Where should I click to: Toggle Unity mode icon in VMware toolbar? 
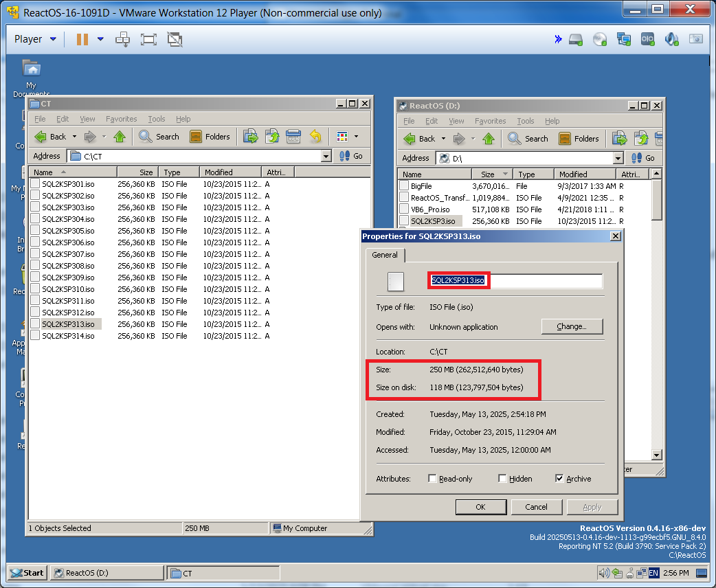point(175,39)
